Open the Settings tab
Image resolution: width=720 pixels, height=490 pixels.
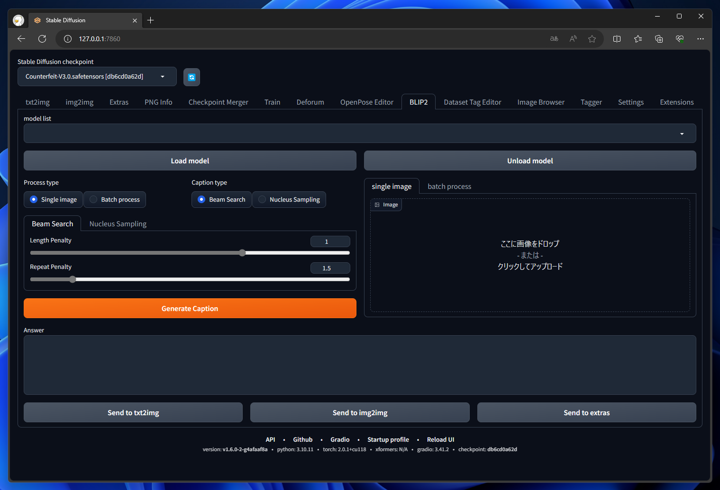[x=630, y=102]
